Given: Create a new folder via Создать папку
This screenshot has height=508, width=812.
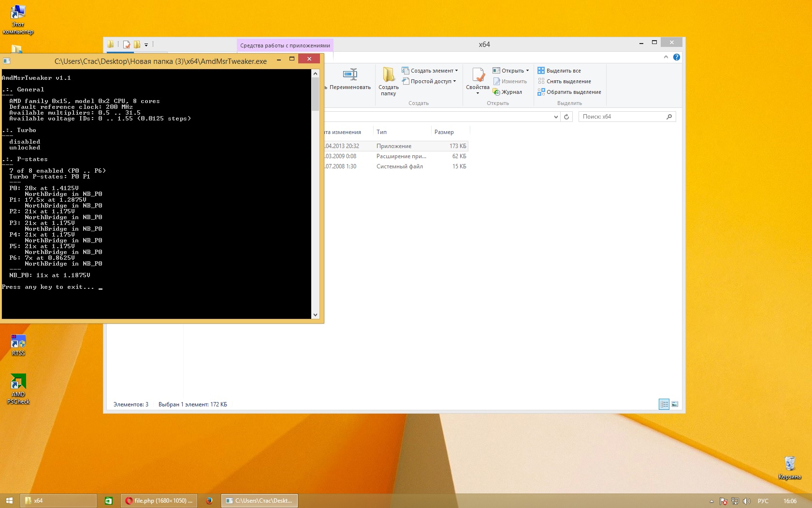Looking at the screenshot, I should click(x=389, y=81).
